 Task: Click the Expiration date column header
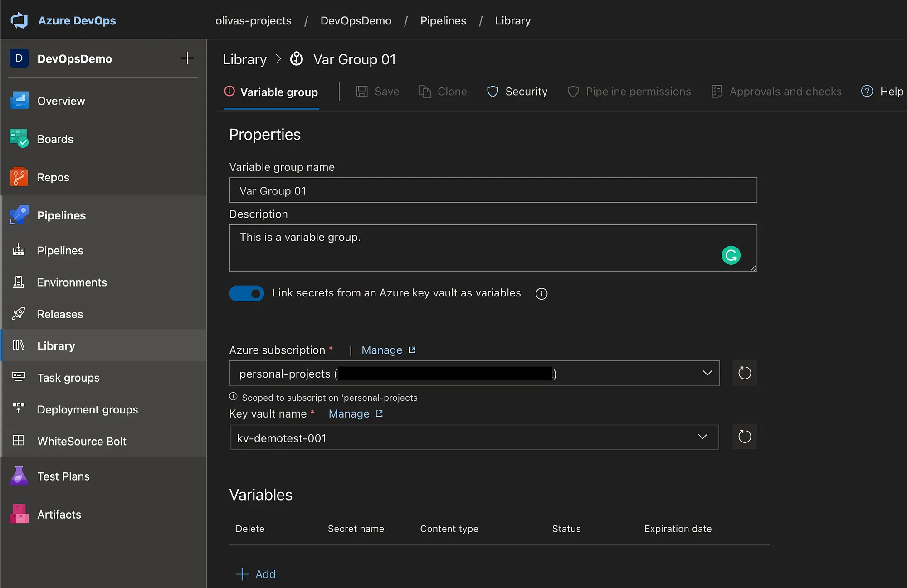click(x=678, y=529)
